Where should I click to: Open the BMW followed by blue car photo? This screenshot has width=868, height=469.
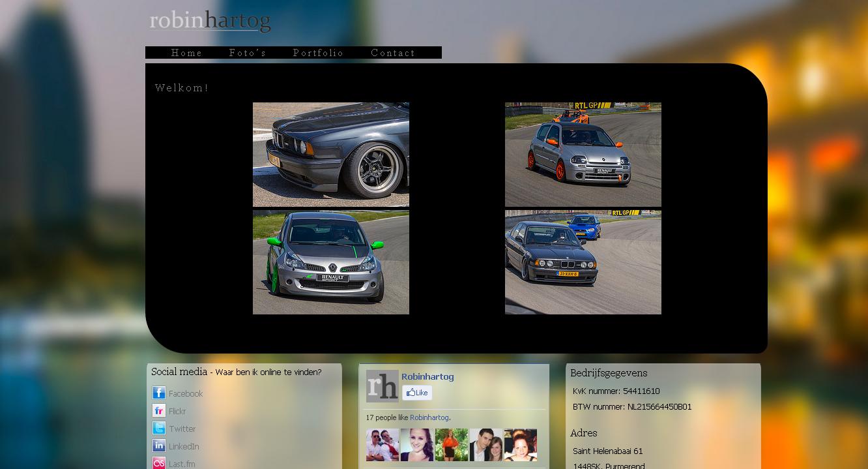point(583,262)
